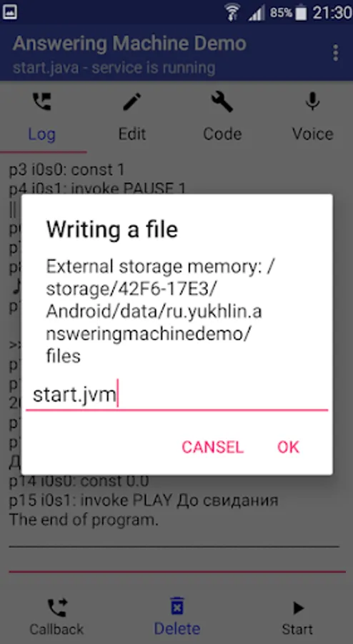The image size is (353, 644).
Task: Tap the Edit pencil icon
Action: point(132,102)
